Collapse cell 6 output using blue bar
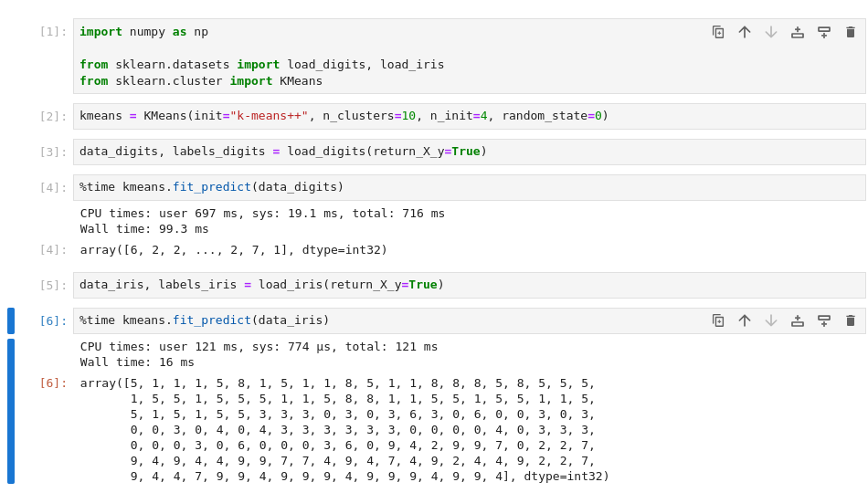The width and height of the screenshot is (868, 493). point(11,411)
